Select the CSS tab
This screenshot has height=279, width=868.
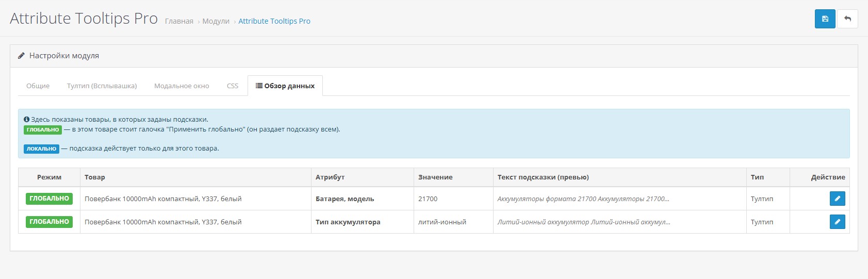coord(233,86)
